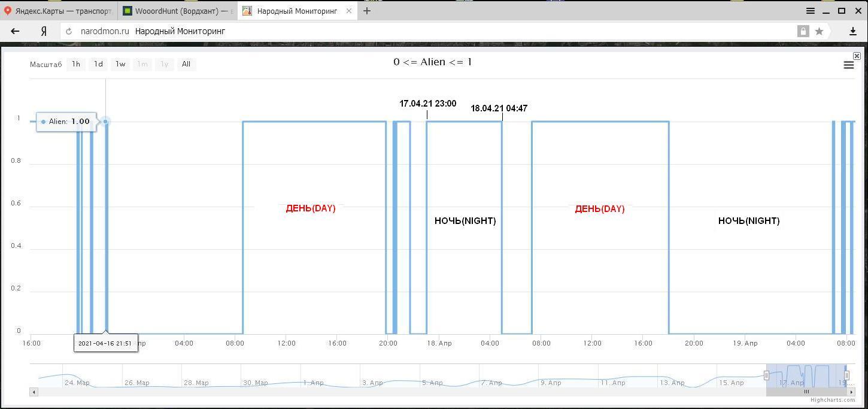Viewport: 868px width, 409px height.
Task: Click the '2021-04-16 21:51' crosshair date label
Action: click(105, 343)
